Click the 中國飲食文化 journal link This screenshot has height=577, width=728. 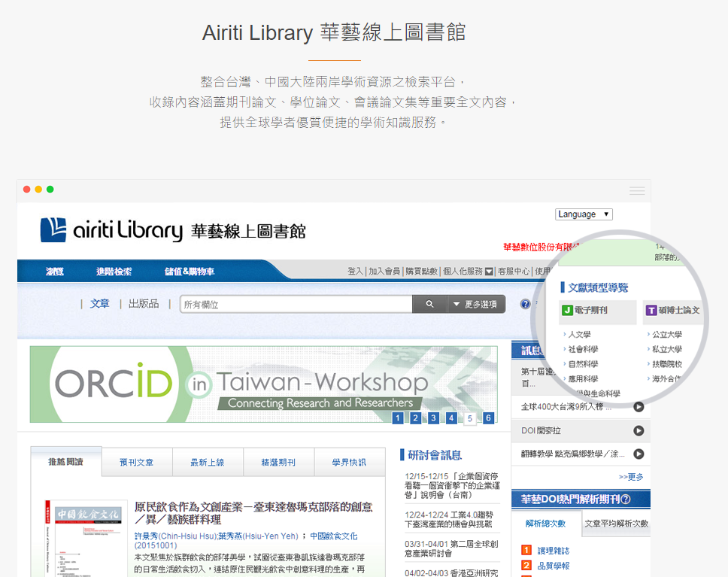[334, 536]
